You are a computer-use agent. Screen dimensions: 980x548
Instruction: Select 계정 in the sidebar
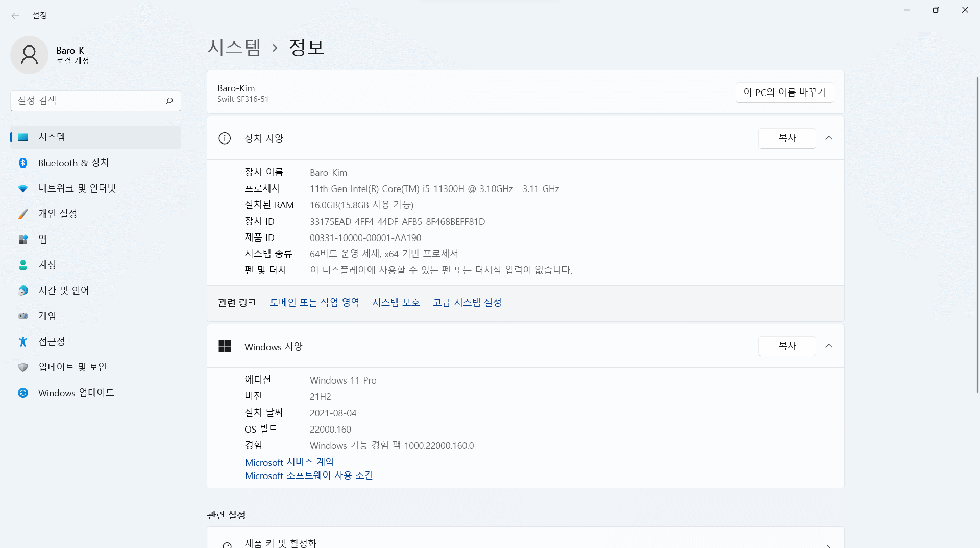click(95, 265)
